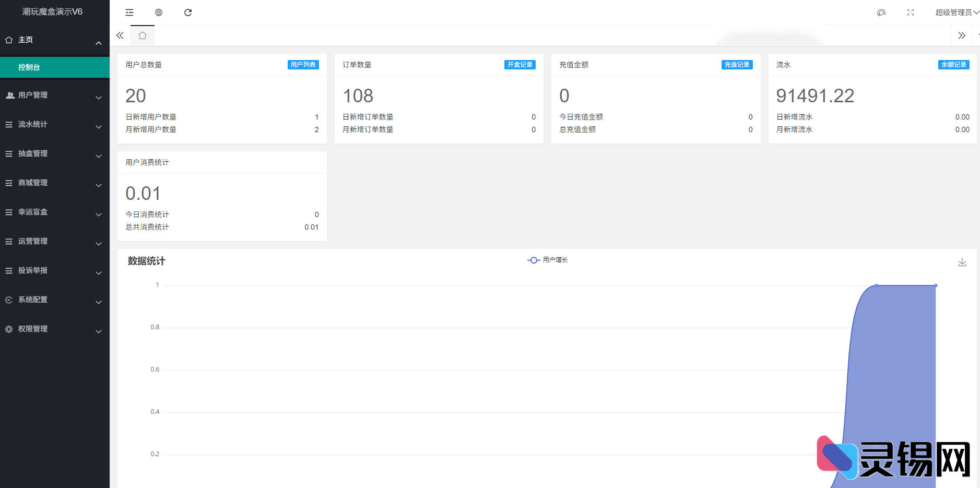The width and height of the screenshot is (980, 488).
Task: Click the globe website icon in header
Action: click(159, 13)
